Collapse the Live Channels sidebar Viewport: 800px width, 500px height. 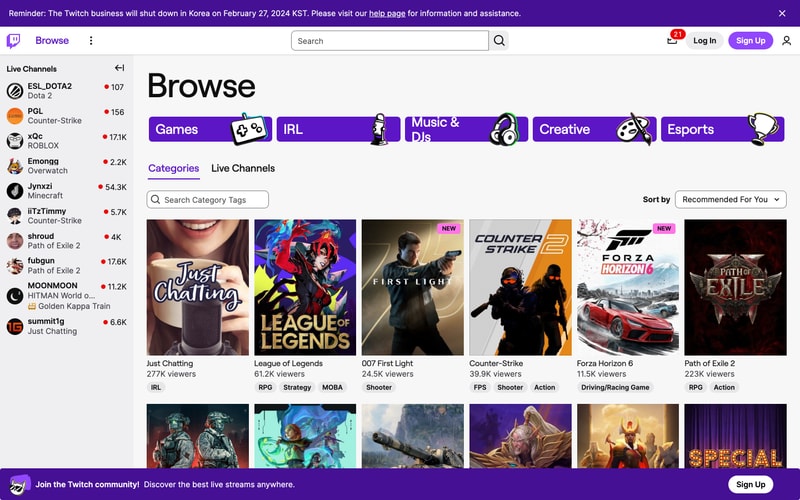tap(119, 68)
